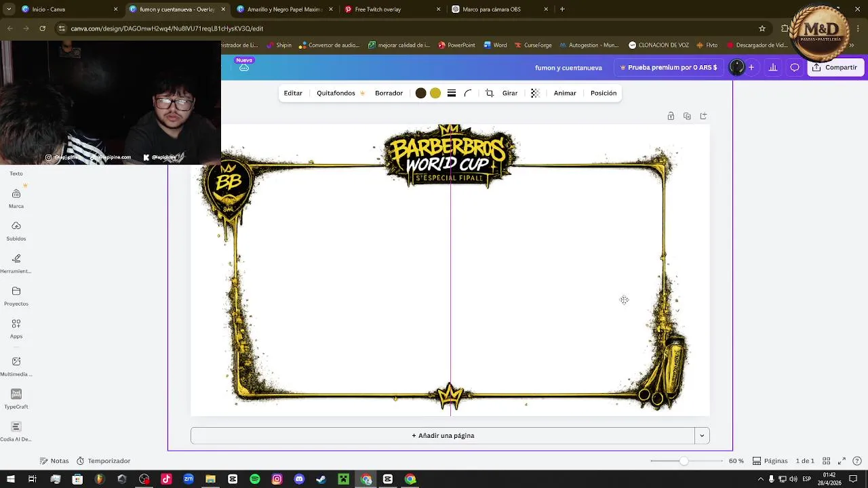The image size is (868, 488).
Task: Switch to Marco para cámara OBS tab
Action: pos(500,9)
